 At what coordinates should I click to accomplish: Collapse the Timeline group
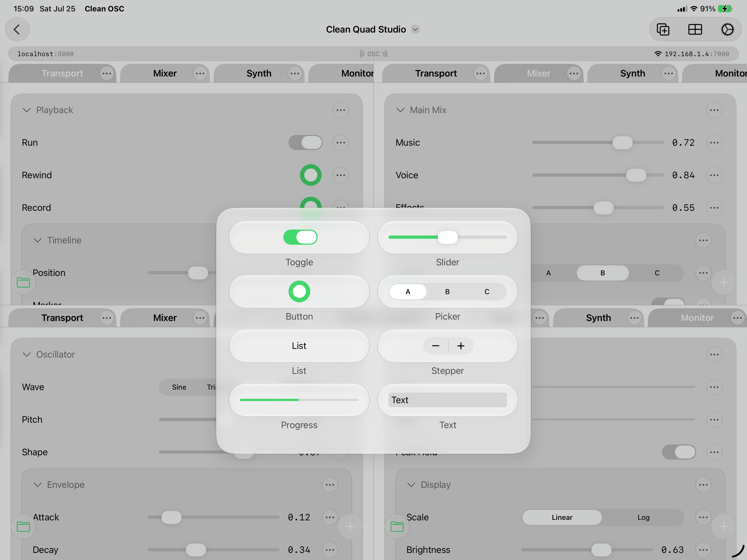click(37, 240)
